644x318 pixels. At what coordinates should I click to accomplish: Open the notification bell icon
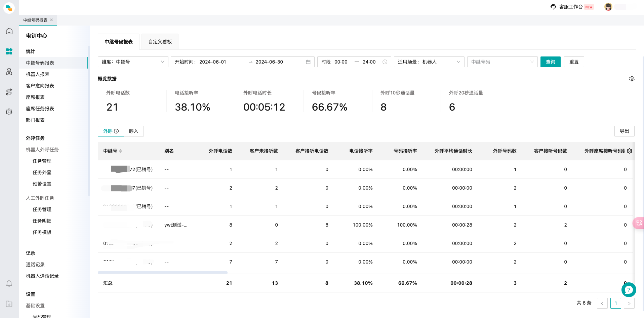pos(9,283)
